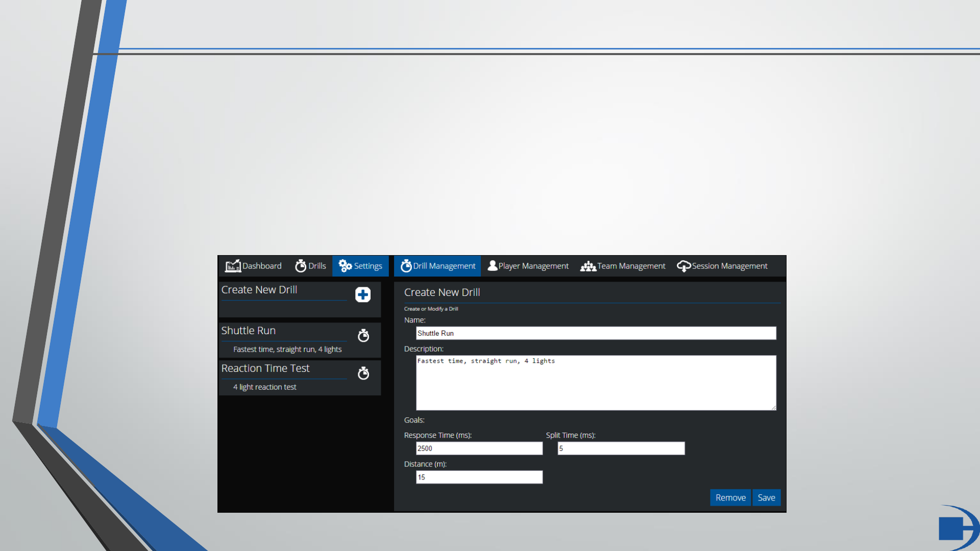The width and height of the screenshot is (980, 551).
Task: Click inside the Description text area
Action: click(596, 383)
